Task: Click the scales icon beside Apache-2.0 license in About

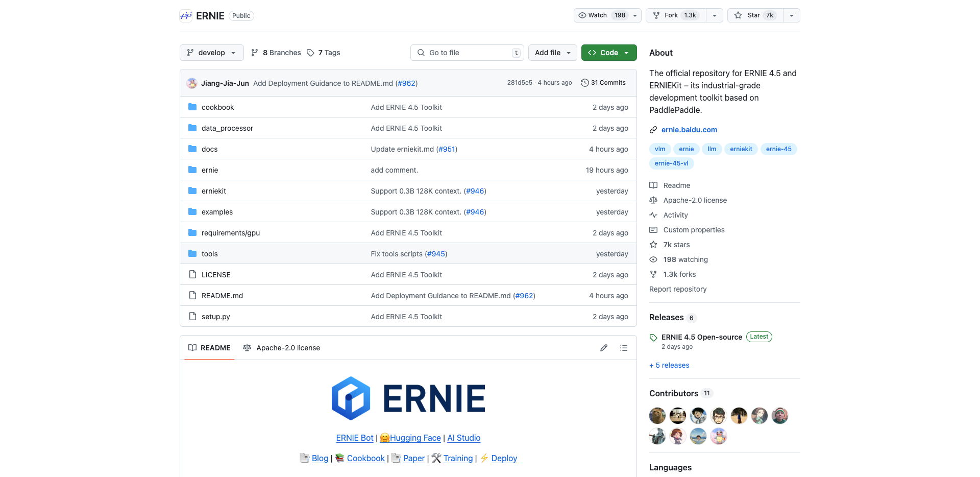Action: 653,200
